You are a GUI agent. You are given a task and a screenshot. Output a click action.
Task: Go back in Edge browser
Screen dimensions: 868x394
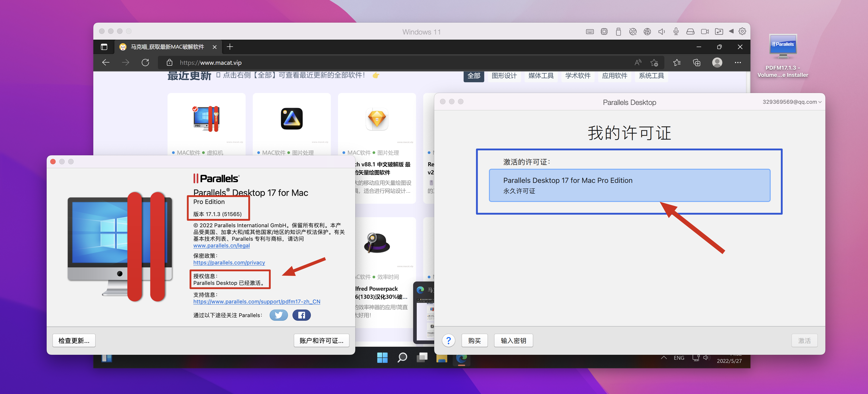click(106, 62)
